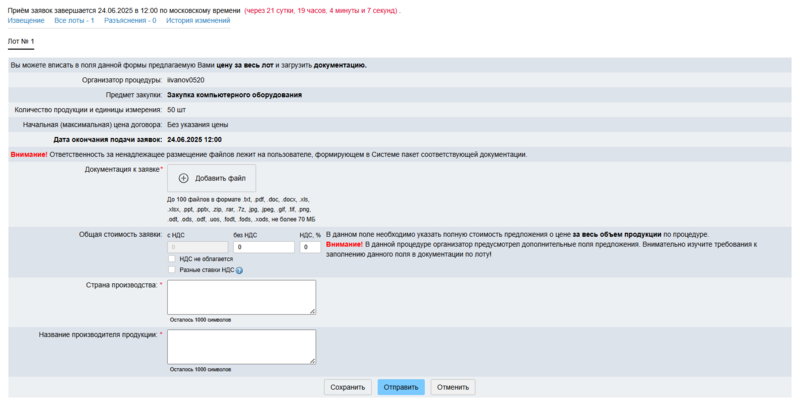Toggle the Разные ставки НДС checkbox
Viewport: 800px width, 405px height.
(172, 269)
